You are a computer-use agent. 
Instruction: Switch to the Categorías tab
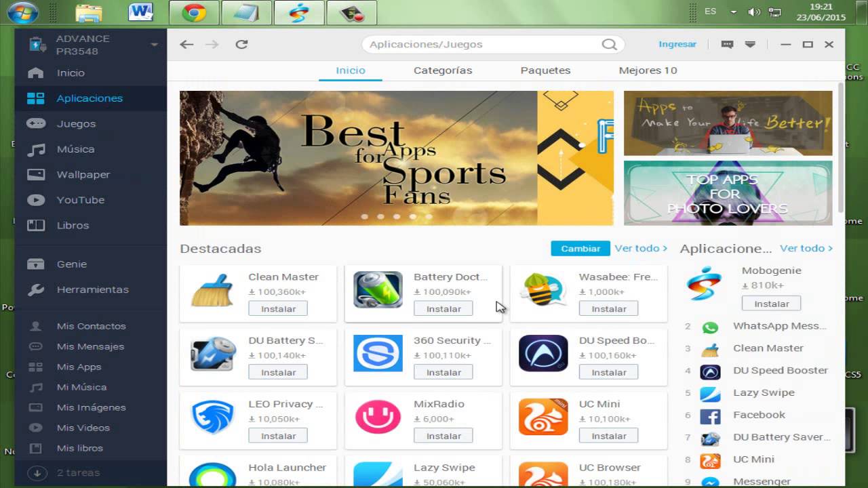[x=443, y=70]
